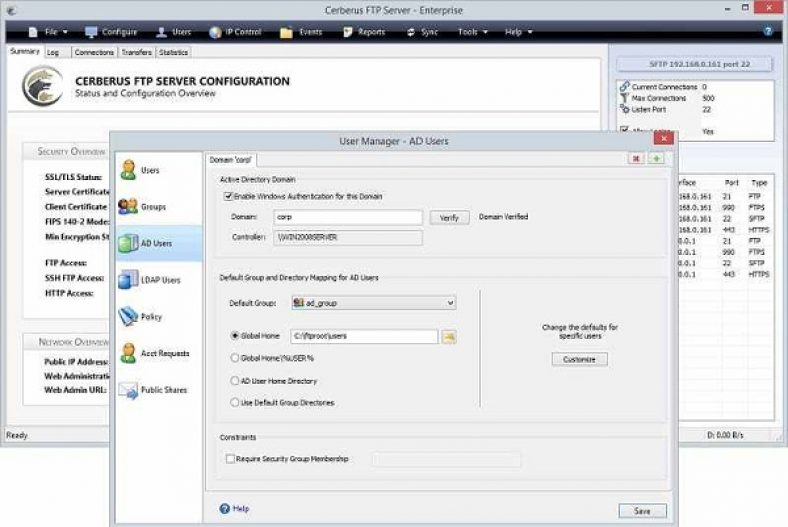This screenshot has height=527, width=788.
Task: Click the Controller field
Action: [x=348, y=237]
